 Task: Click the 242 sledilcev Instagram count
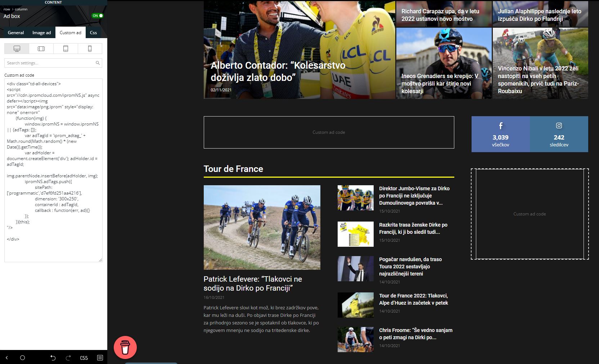559,141
